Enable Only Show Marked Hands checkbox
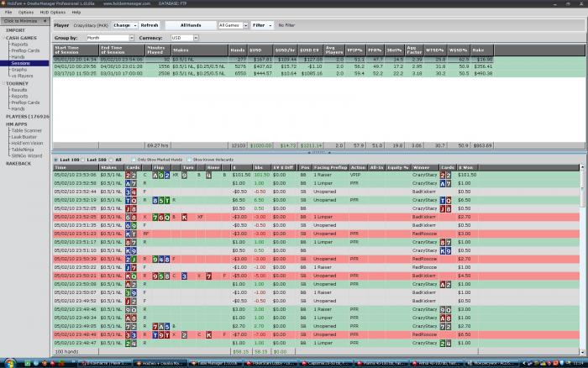The image size is (588, 368). 134,160
